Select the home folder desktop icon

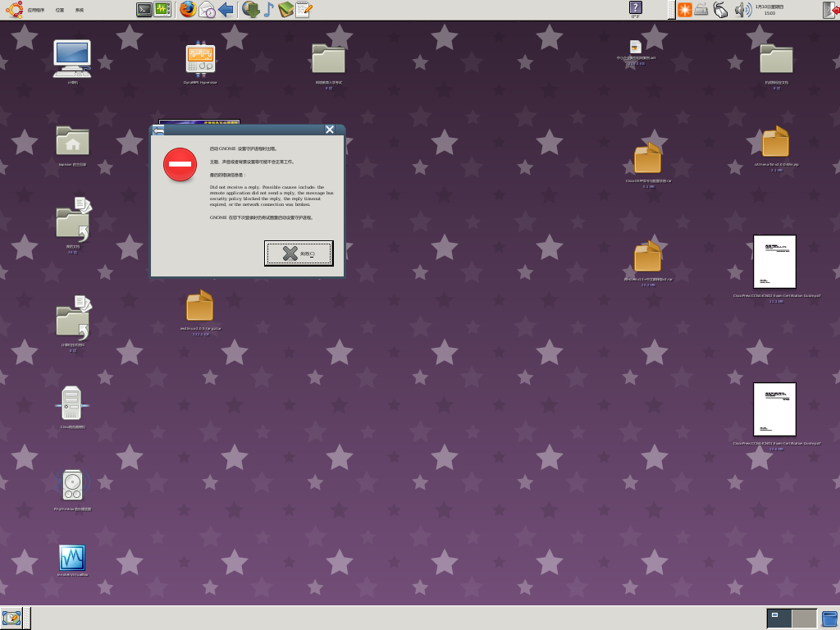coord(72,141)
